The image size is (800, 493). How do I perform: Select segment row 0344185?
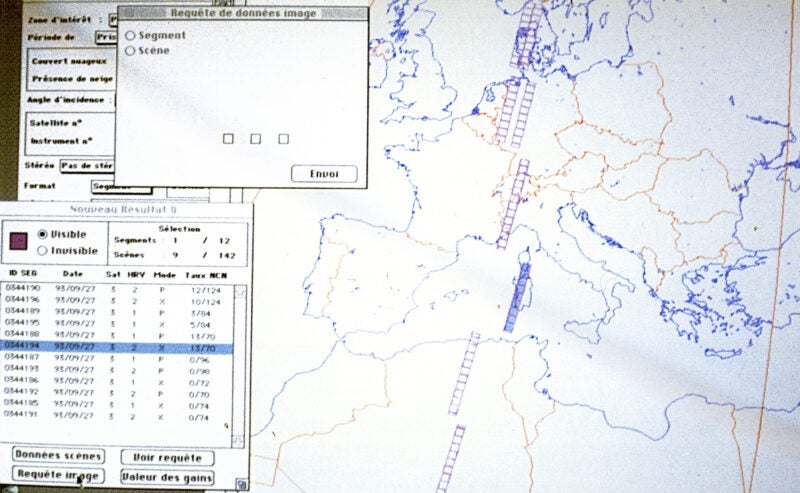(x=116, y=405)
